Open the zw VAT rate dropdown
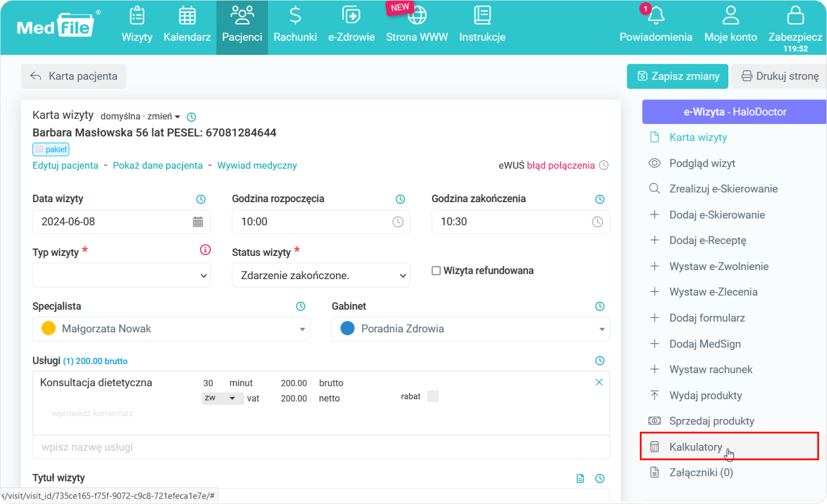 point(223,398)
